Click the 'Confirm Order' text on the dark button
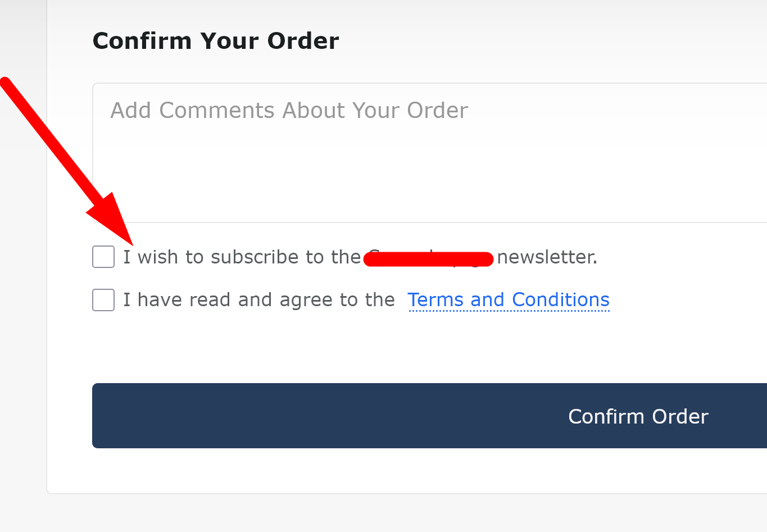767x532 pixels. point(638,417)
